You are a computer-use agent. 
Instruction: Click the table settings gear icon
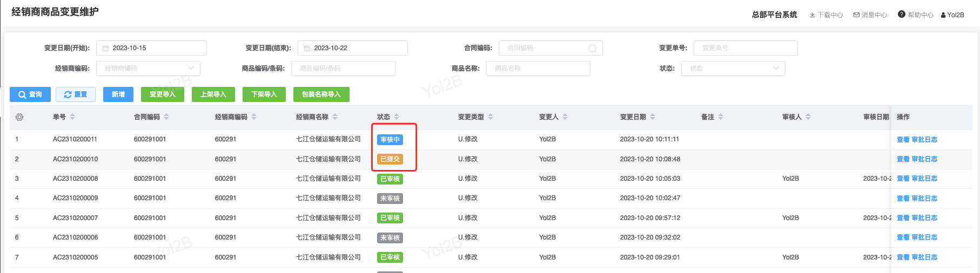pos(19,117)
